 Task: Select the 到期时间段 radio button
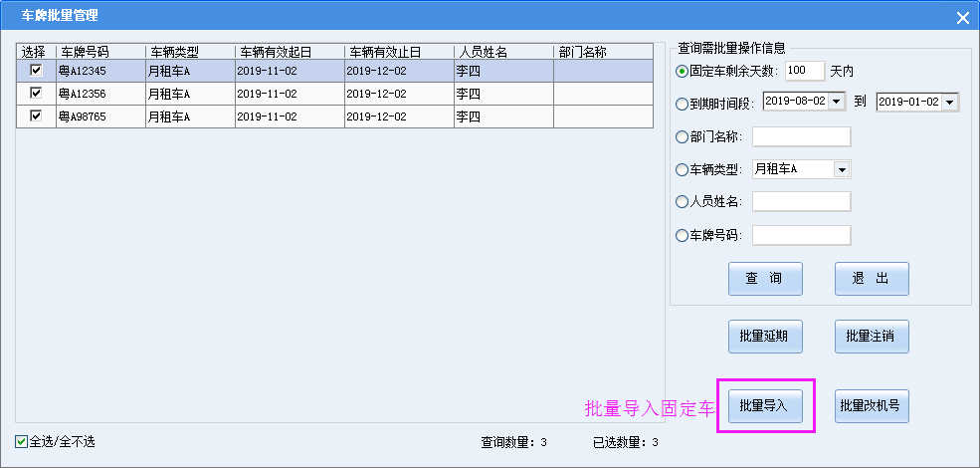coord(683,104)
